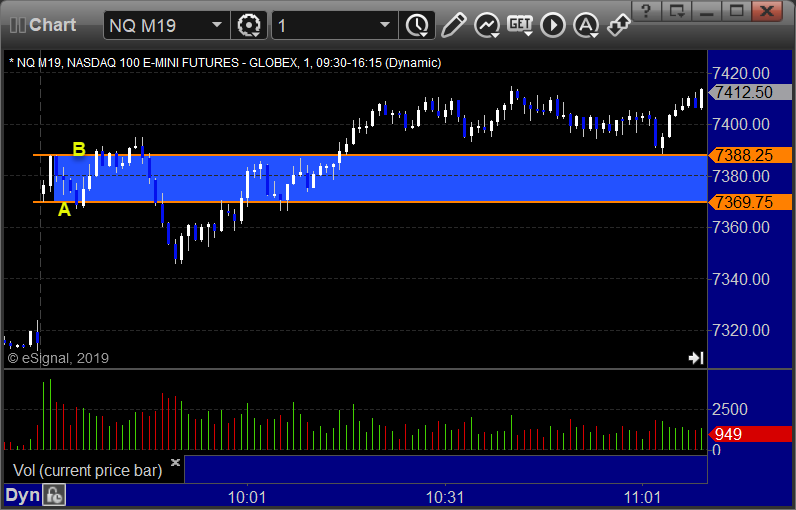Screen dimensions: 796x510
Task: Click the 7420.00 price axis label
Action: 741,74
